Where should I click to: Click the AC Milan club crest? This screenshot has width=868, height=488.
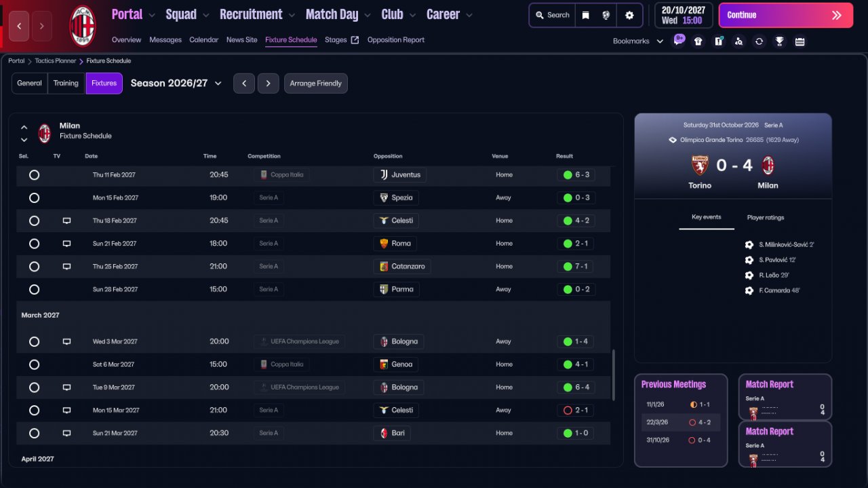[x=83, y=26]
